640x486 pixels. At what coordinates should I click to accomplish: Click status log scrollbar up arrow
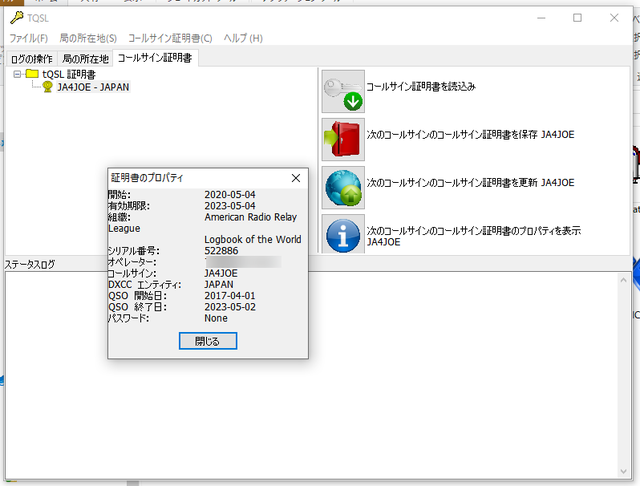(x=623, y=280)
